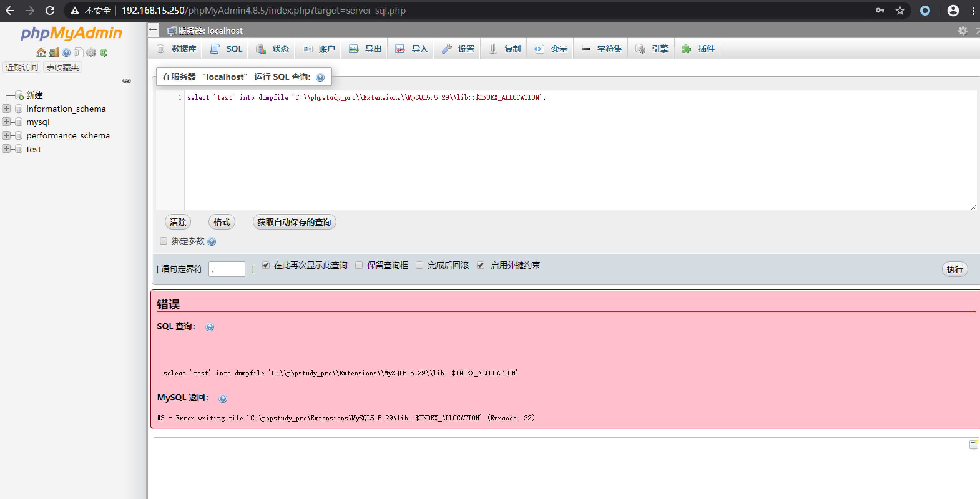The image size is (980, 499).
Task: Click the phpMyAdmin home icon
Action: pos(41,52)
